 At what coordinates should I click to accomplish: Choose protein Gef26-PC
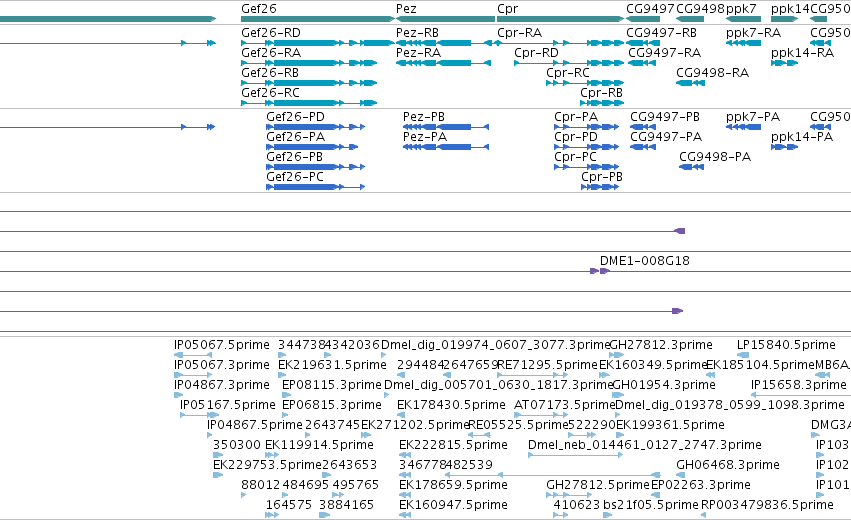(295, 177)
